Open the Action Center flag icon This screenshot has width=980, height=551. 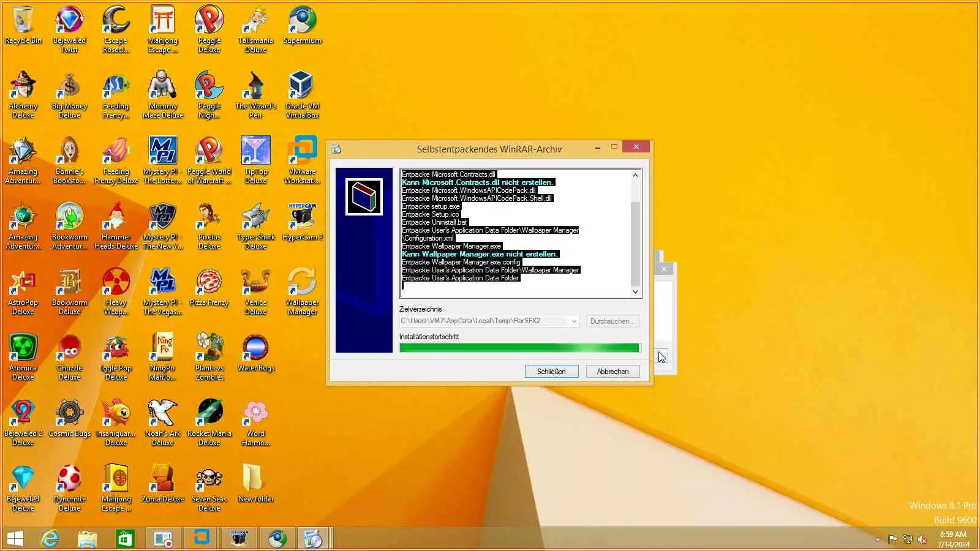click(892, 539)
